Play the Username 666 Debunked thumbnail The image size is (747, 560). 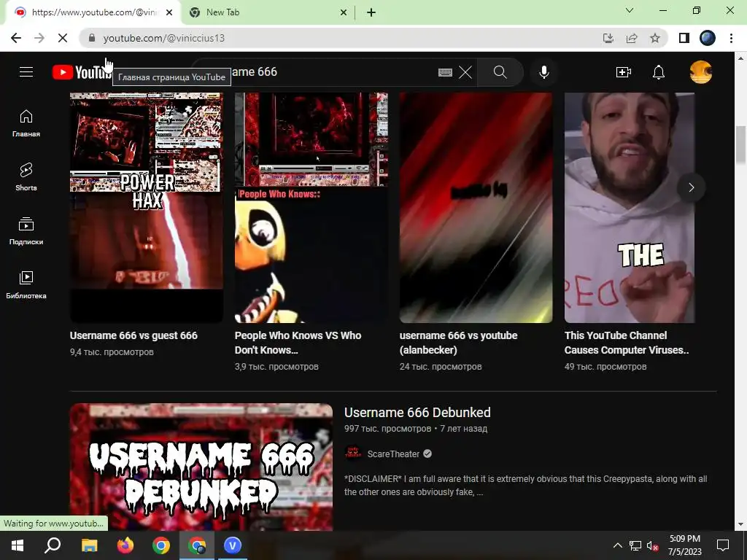coord(201,467)
